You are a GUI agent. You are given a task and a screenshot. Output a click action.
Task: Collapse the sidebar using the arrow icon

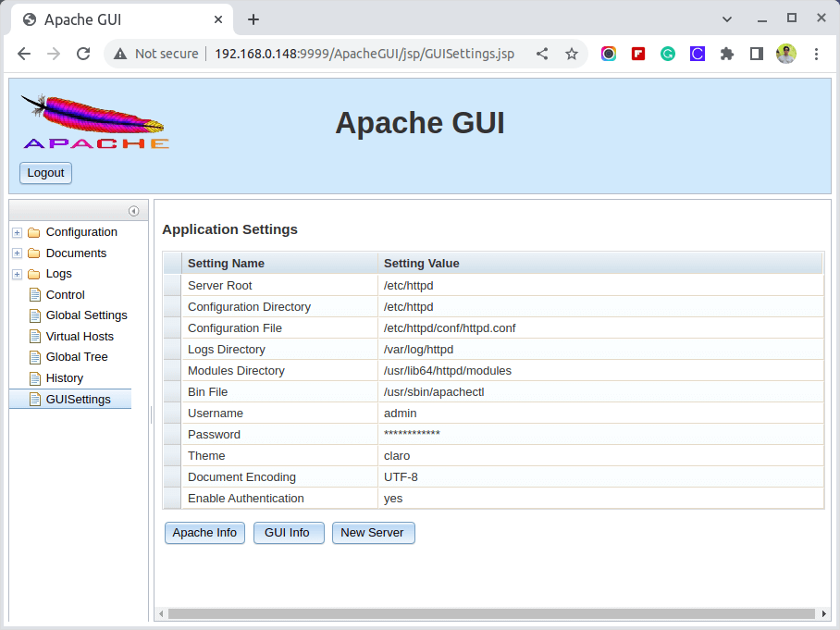click(133, 211)
